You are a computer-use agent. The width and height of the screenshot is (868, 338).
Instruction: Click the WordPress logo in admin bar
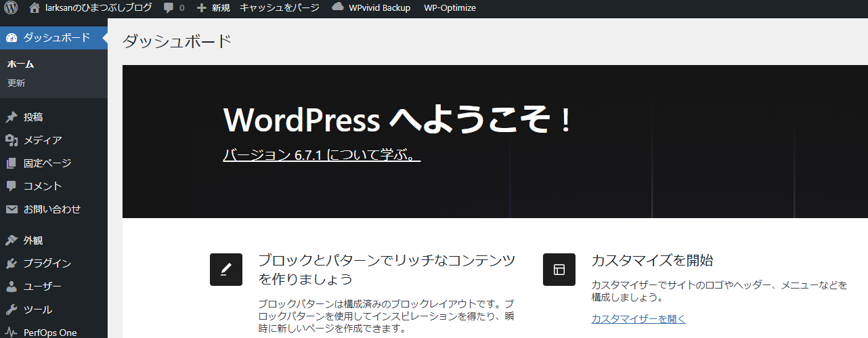point(11,8)
